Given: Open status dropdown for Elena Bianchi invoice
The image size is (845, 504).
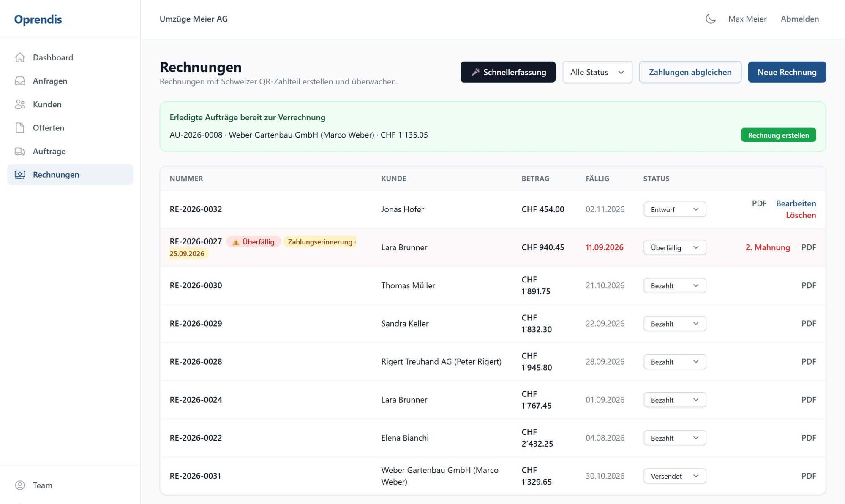Looking at the screenshot, I should pos(675,438).
